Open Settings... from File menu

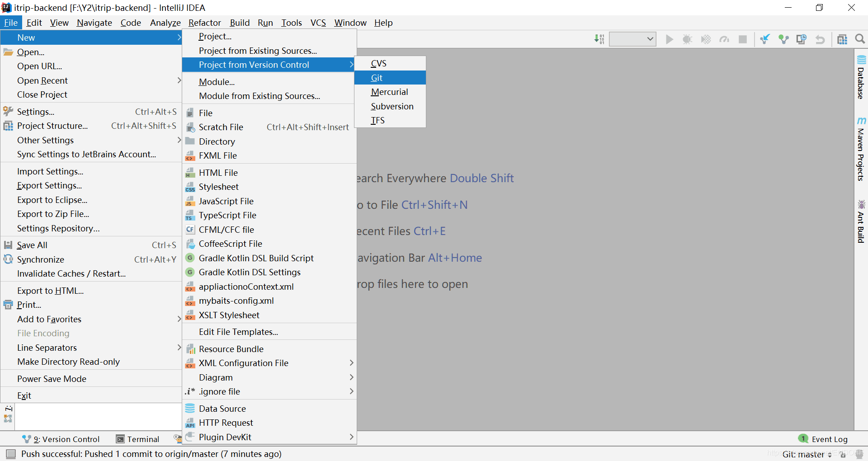[91, 112]
